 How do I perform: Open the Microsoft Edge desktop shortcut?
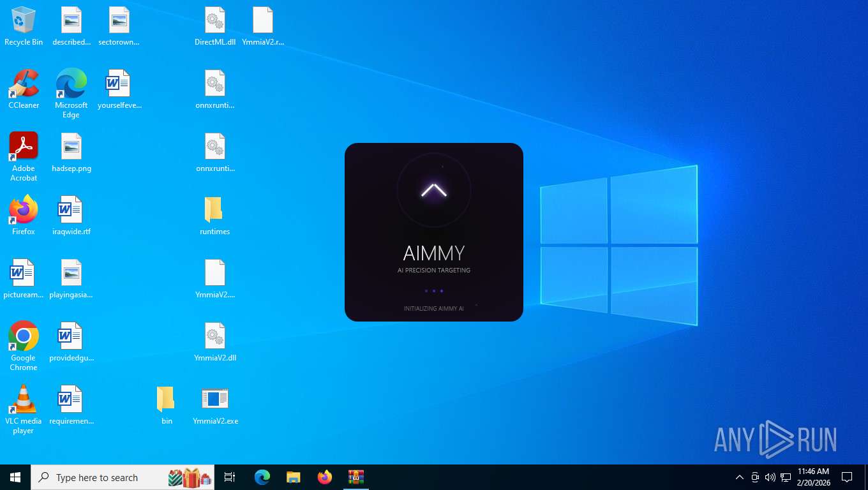point(71,93)
